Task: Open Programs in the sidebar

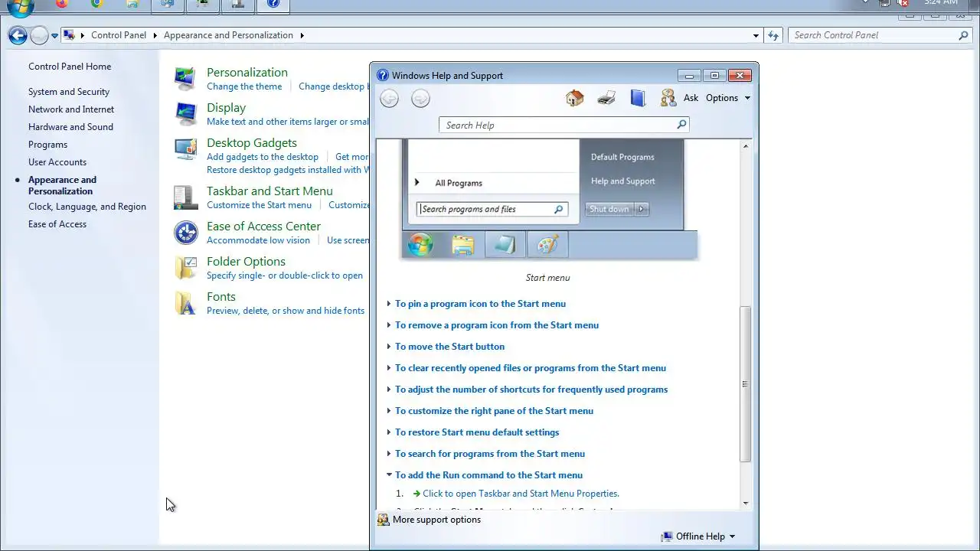Action: [x=47, y=145]
